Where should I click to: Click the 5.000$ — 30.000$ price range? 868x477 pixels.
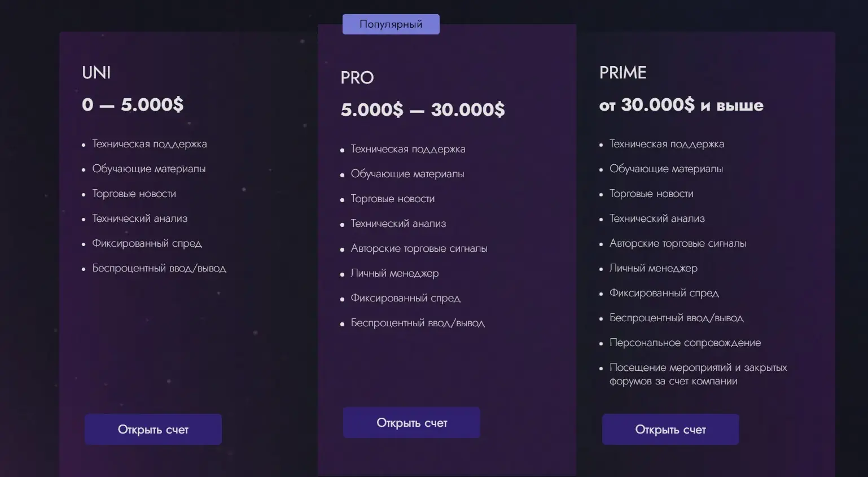423,110
